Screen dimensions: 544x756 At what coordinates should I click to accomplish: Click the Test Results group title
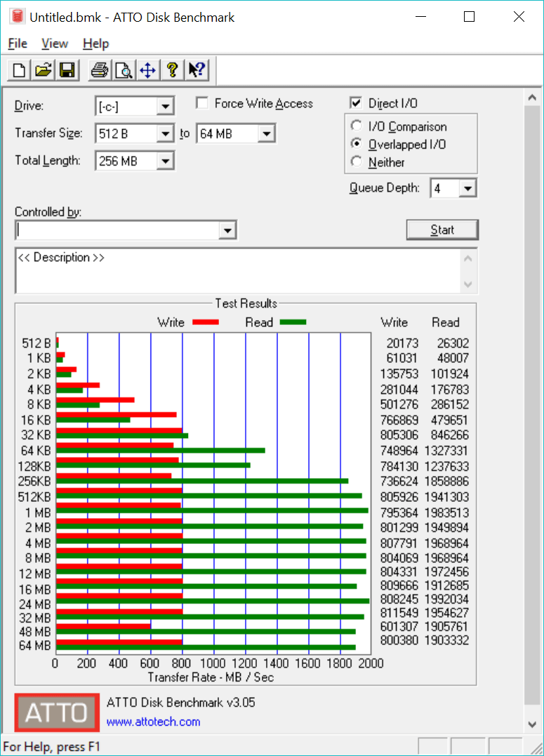[x=246, y=303]
